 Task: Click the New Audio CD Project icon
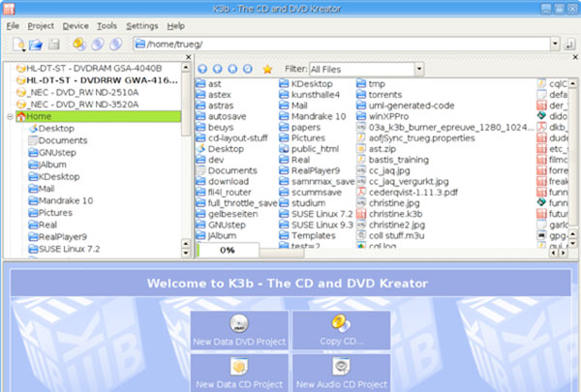coord(341,367)
